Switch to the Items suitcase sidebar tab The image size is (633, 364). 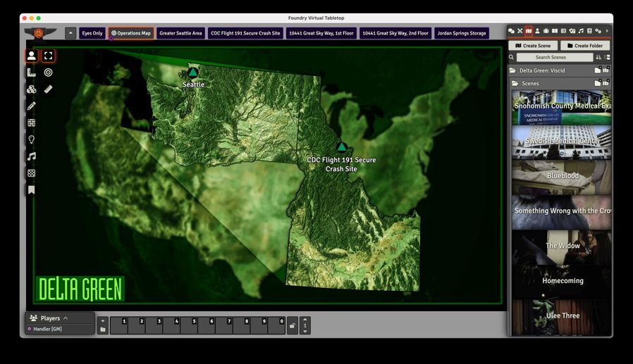click(x=546, y=31)
